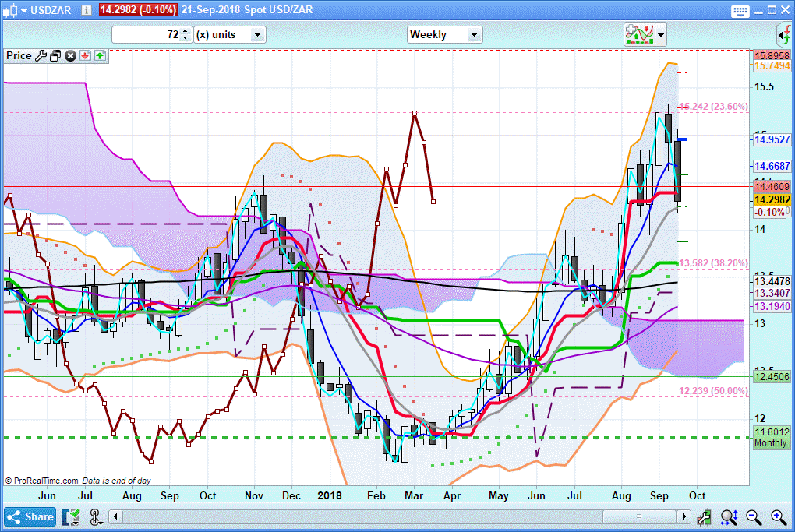Click the scrollbar left arrow
The height and width of the screenshot is (532, 795).
(116, 516)
